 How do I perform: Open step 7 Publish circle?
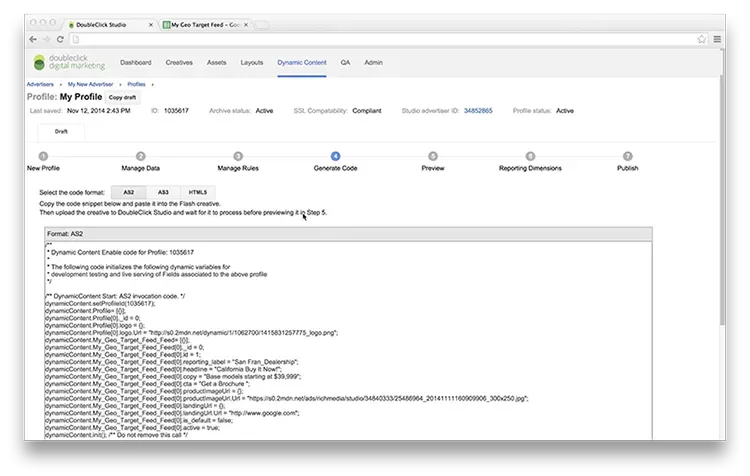pos(628,156)
